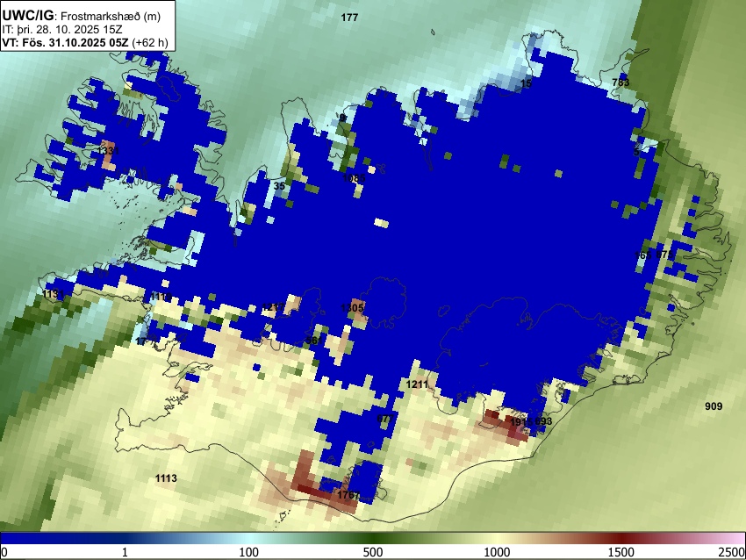Select the 909 value southeast of Iceland

click(x=714, y=406)
